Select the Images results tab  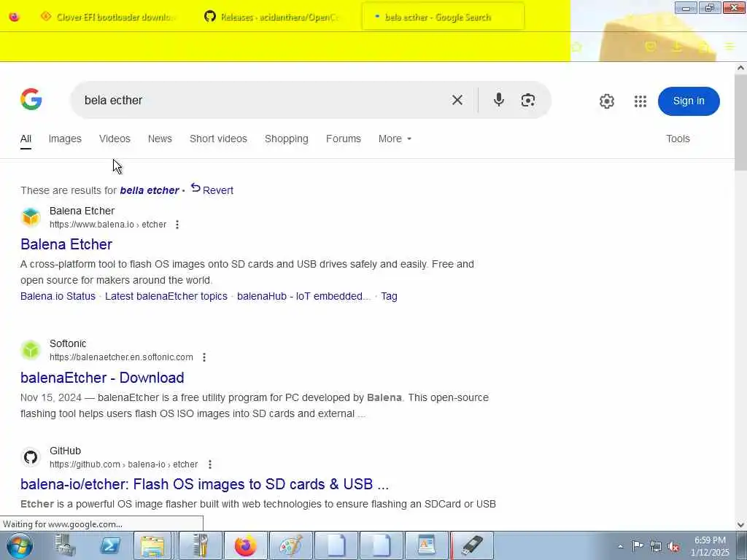(x=65, y=139)
